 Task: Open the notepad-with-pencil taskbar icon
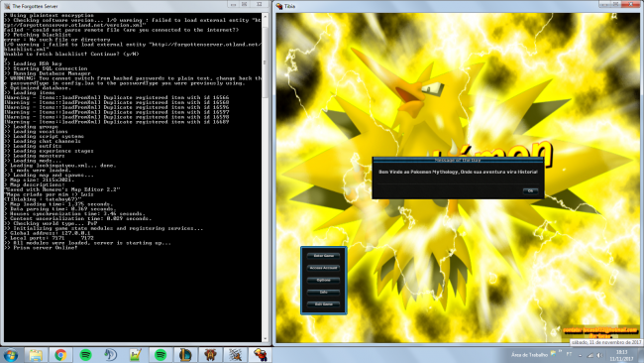[136, 355]
